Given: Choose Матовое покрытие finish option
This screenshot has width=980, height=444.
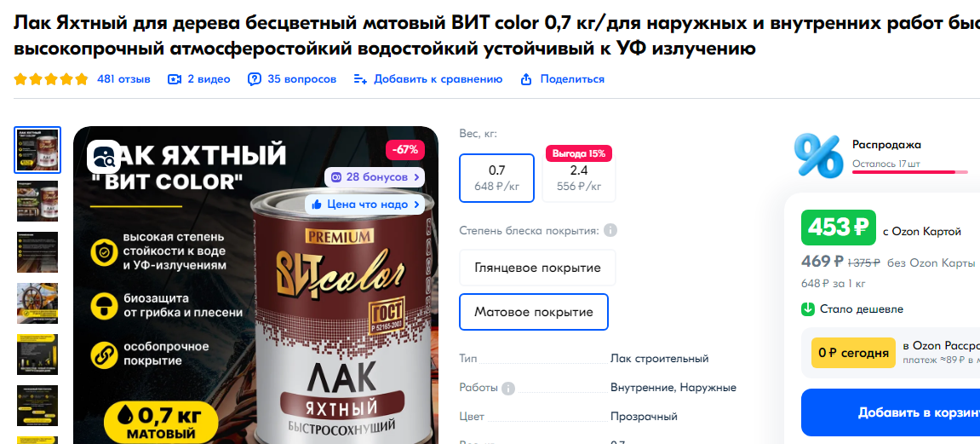Looking at the screenshot, I should (x=534, y=312).
